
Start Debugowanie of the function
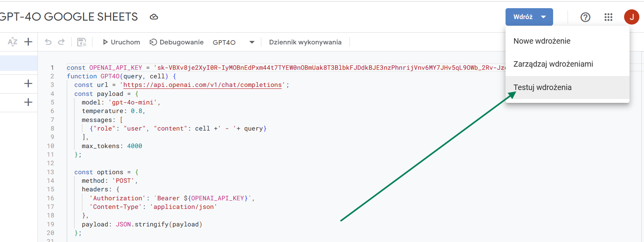point(177,42)
